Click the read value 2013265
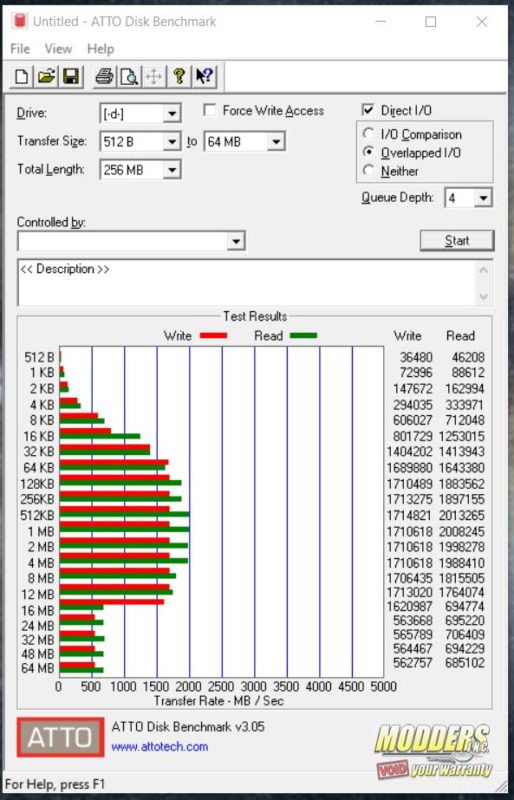 pyautogui.click(x=464, y=515)
